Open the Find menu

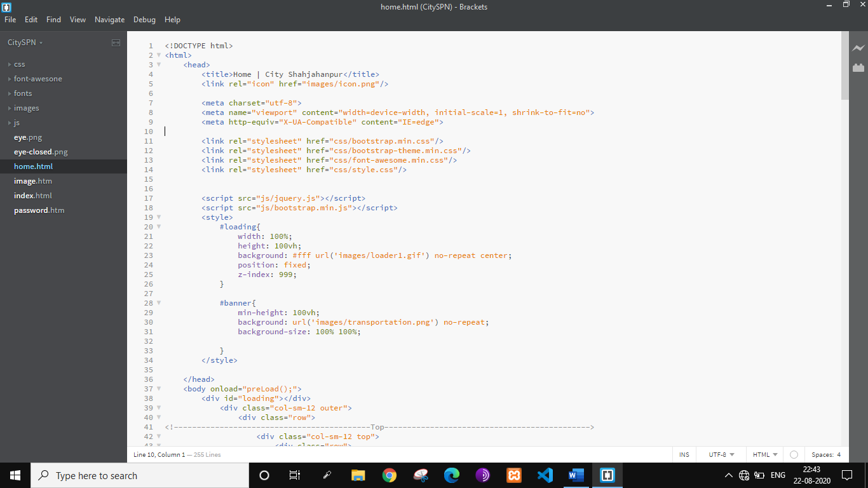coord(54,20)
